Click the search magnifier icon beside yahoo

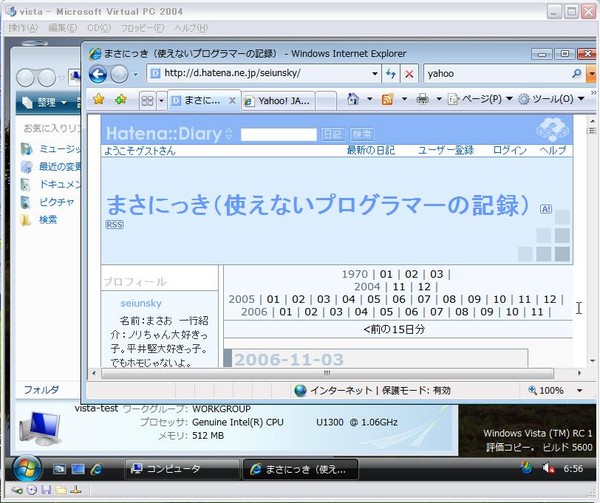(577, 73)
